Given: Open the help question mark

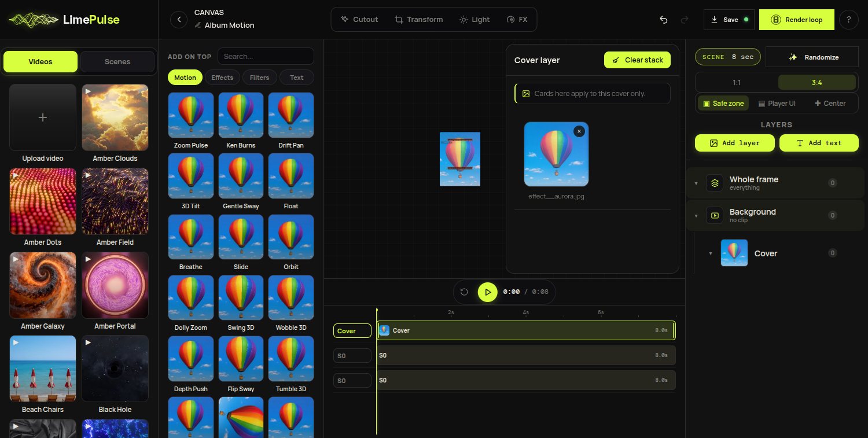Looking at the screenshot, I should tap(848, 20).
